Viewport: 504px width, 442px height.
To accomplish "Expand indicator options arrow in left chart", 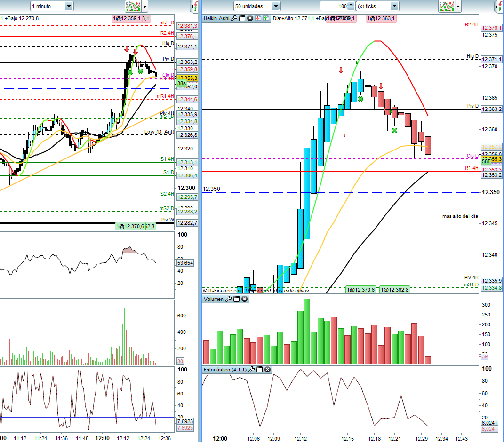I will click(x=144, y=6).
